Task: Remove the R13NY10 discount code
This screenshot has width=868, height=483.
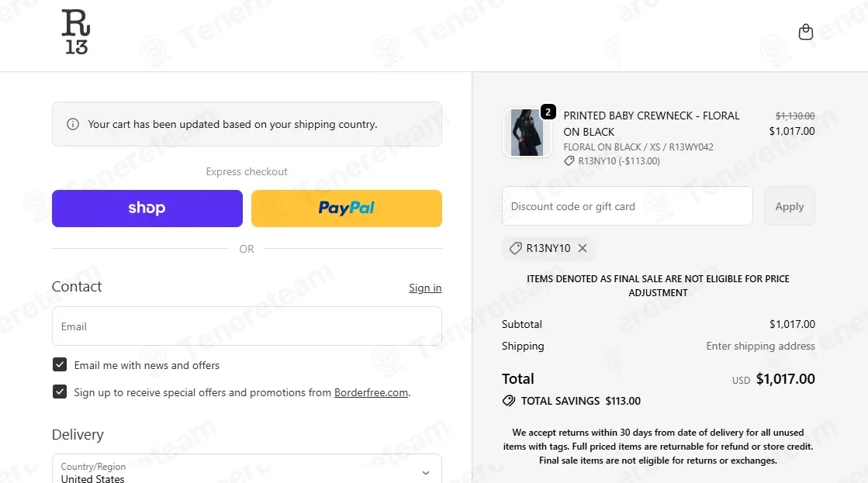Action: coord(583,248)
